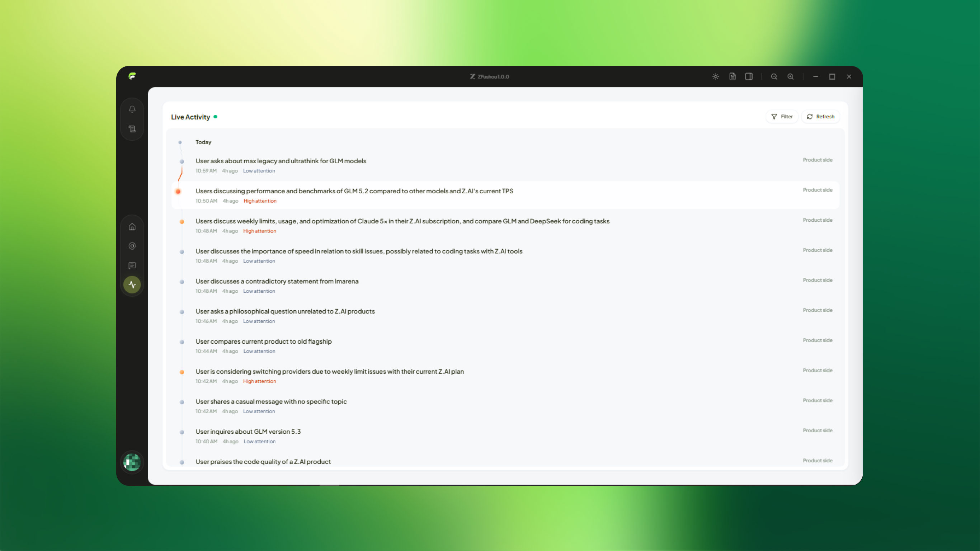The image size is (980, 551).
Task: Open the messages chat sidebar icon
Action: pos(132,265)
